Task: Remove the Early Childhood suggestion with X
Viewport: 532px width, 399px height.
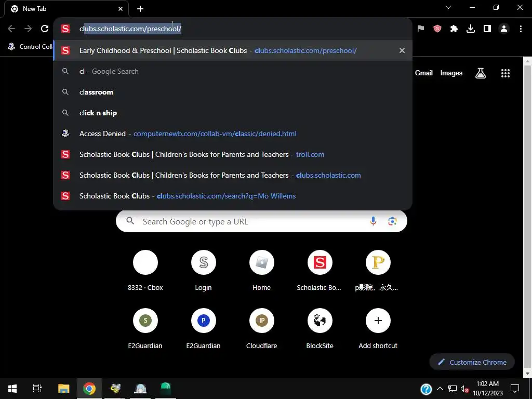Action: point(402,50)
